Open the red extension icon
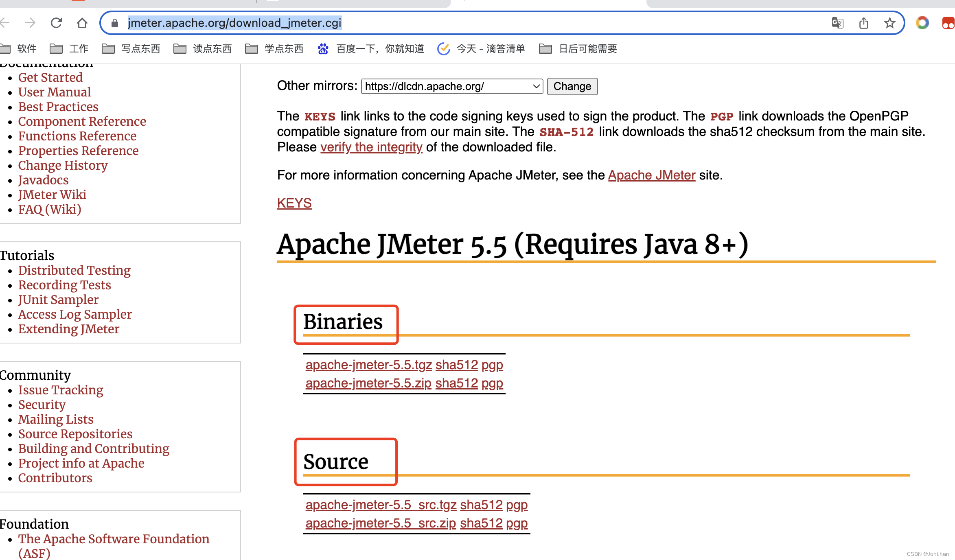The image size is (955, 560). 948,23
